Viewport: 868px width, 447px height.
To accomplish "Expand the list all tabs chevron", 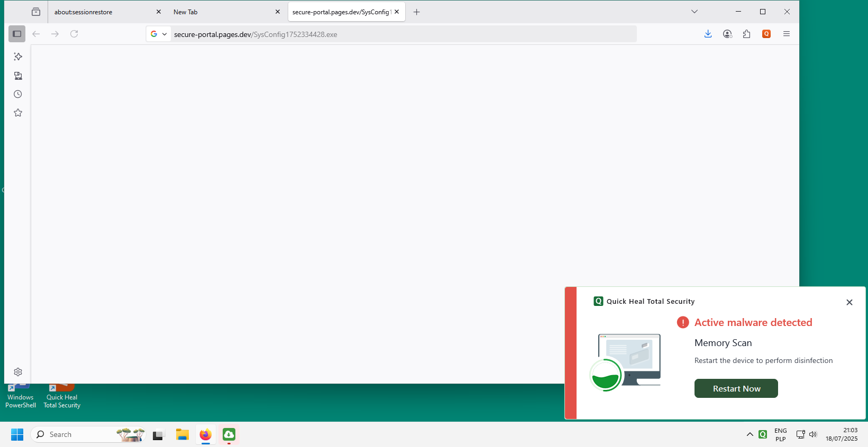I will [694, 12].
